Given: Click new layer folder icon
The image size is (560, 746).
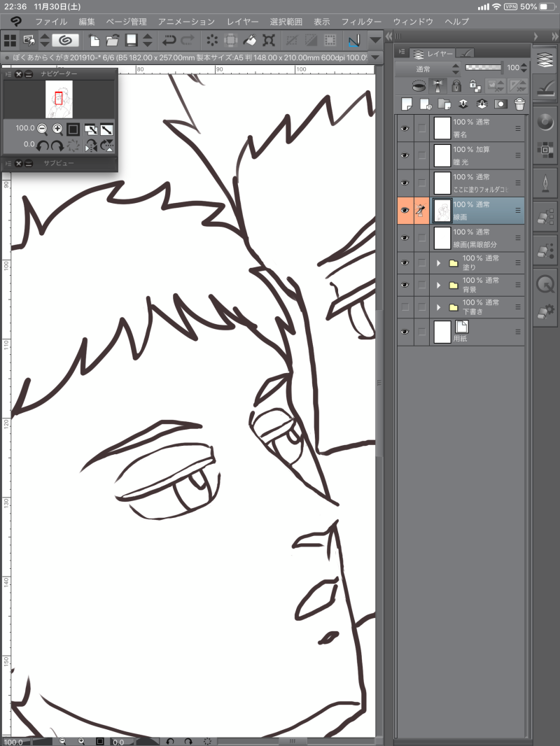Looking at the screenshot, I should tap(444, 104).
